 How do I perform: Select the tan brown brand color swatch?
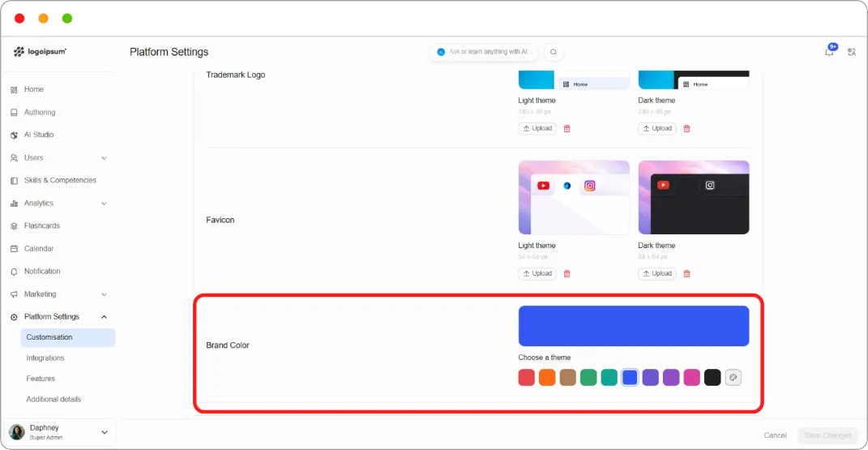(568, 378)
